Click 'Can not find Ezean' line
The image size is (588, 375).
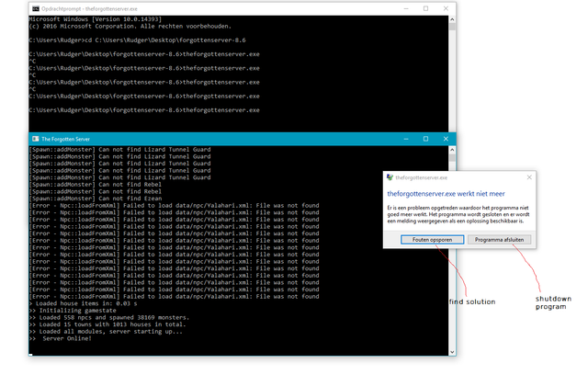[x=96, y=199]
